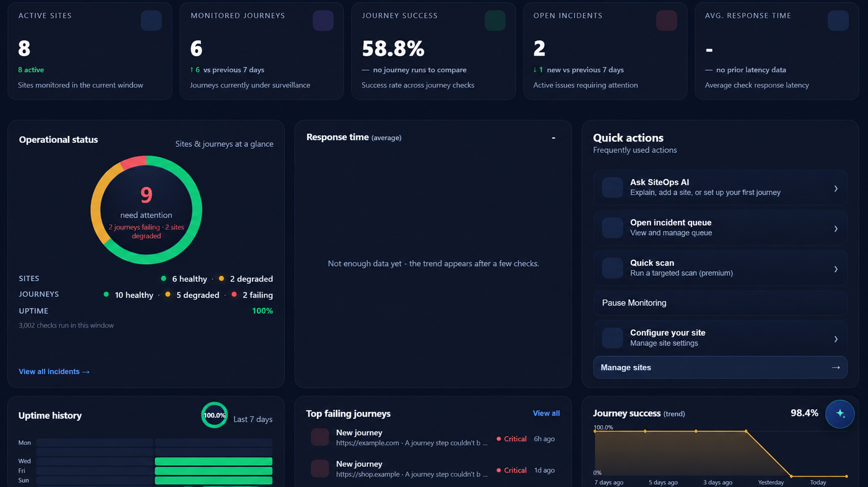Click 3,002 checks run in this window
Image resolution: width=868 pixels, height=487 pixels.
coord(66,325)
